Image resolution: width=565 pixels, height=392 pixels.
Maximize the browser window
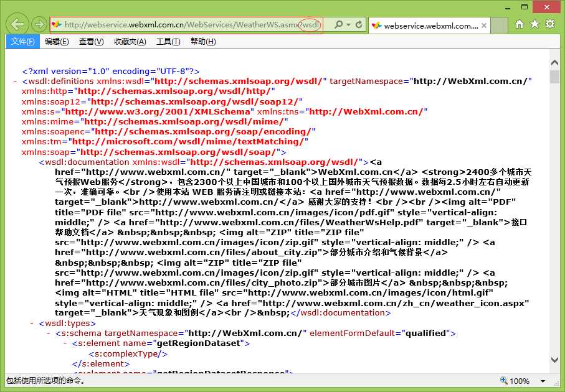click(x=525, y=7)
